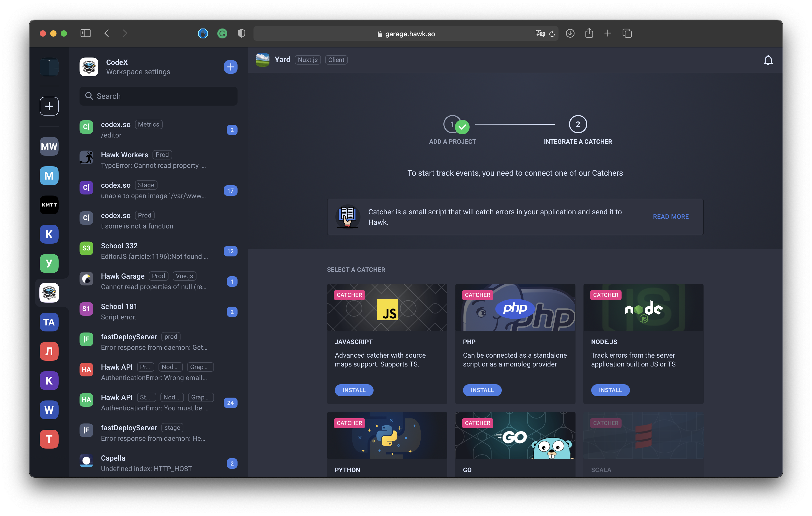812x516 pixels.
Task: Open a new Safari tab
Action: pos(608,33)
